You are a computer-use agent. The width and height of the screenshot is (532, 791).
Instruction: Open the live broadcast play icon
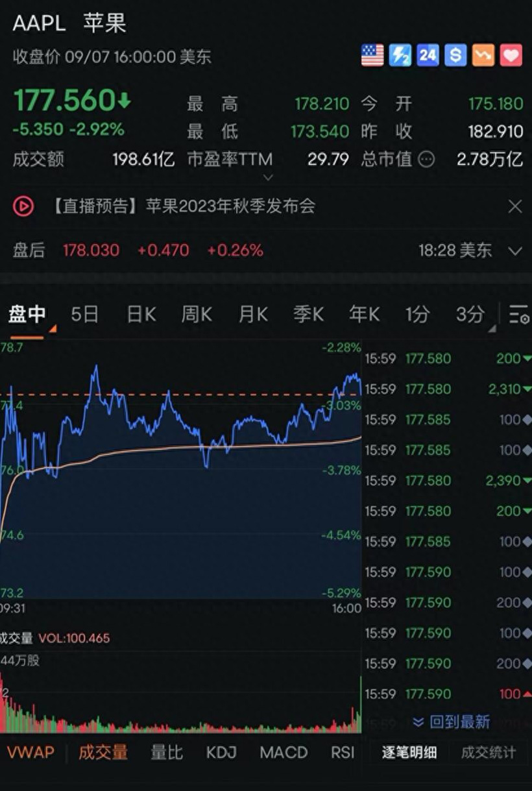(23, 206)
